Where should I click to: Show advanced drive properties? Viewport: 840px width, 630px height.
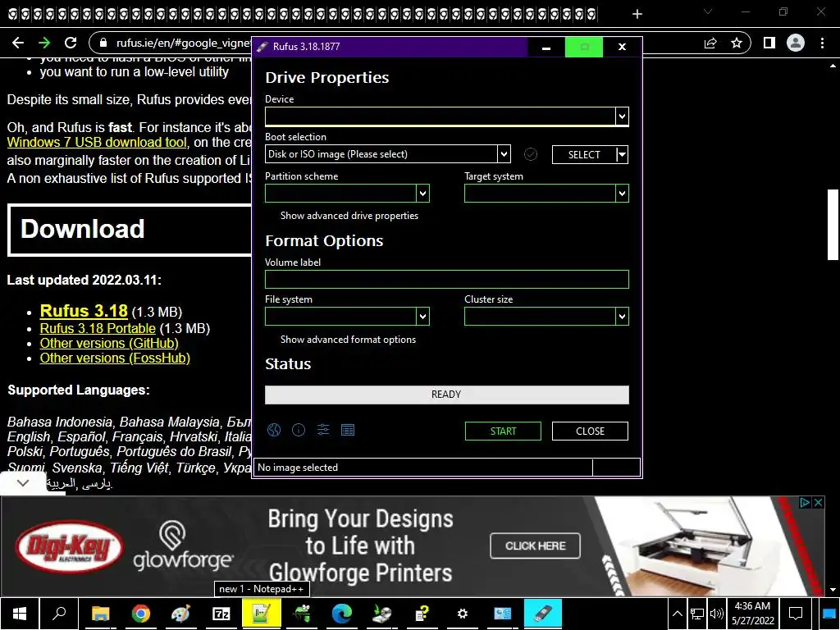(x=349, y=216)
